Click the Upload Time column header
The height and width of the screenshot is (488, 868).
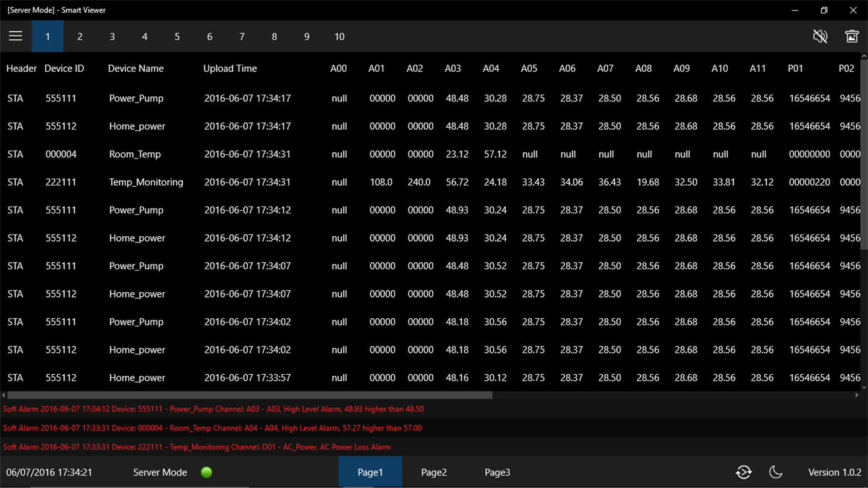(230, 68)
